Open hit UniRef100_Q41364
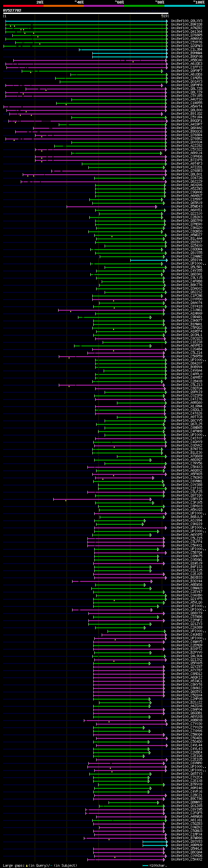208x868 pixels. 187,32
